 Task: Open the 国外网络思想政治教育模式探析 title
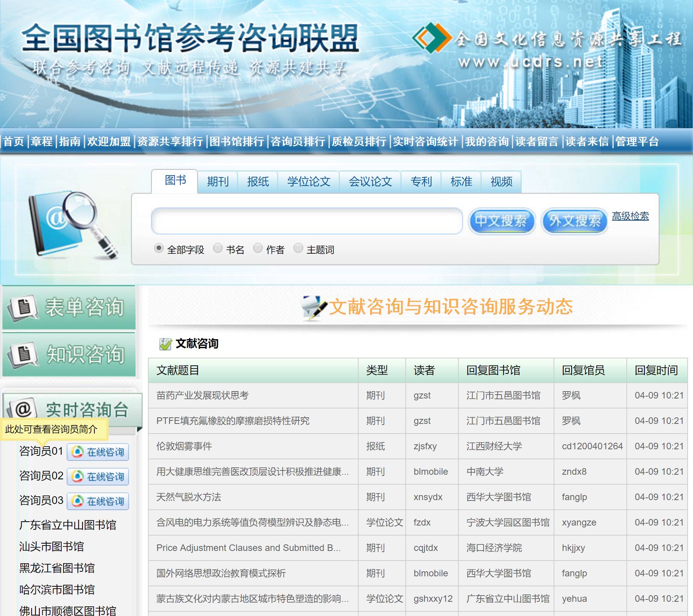(x=221, y=573)
